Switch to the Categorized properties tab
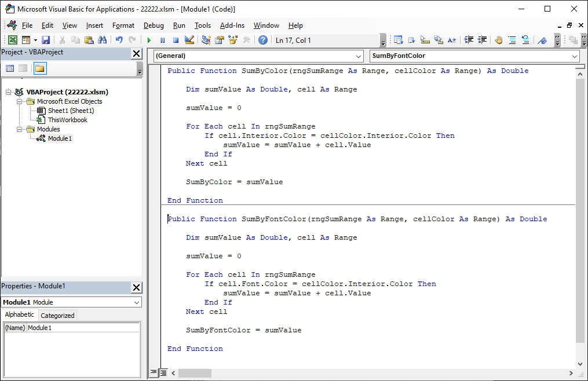 point(57,316)
